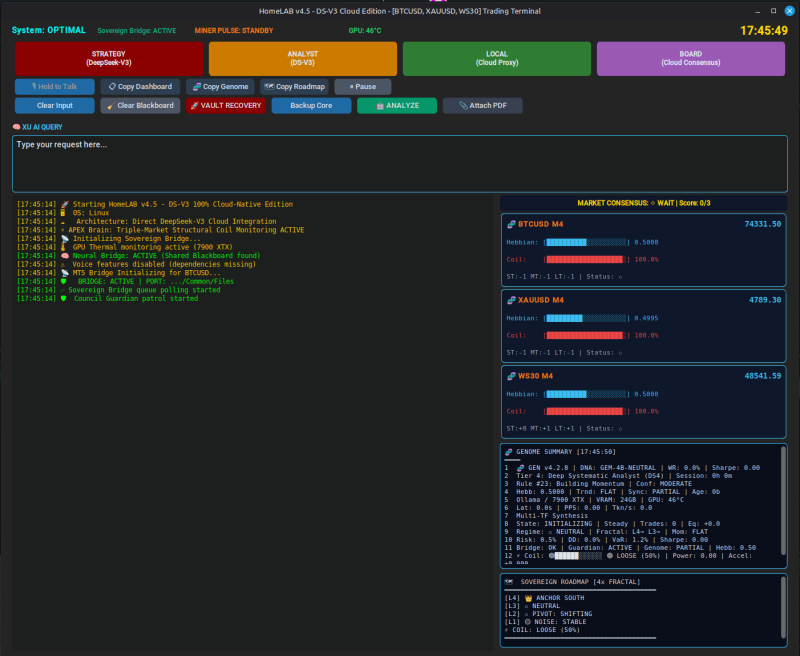
Task: Click the Copy Roadmap button
Action: [295, 87]
